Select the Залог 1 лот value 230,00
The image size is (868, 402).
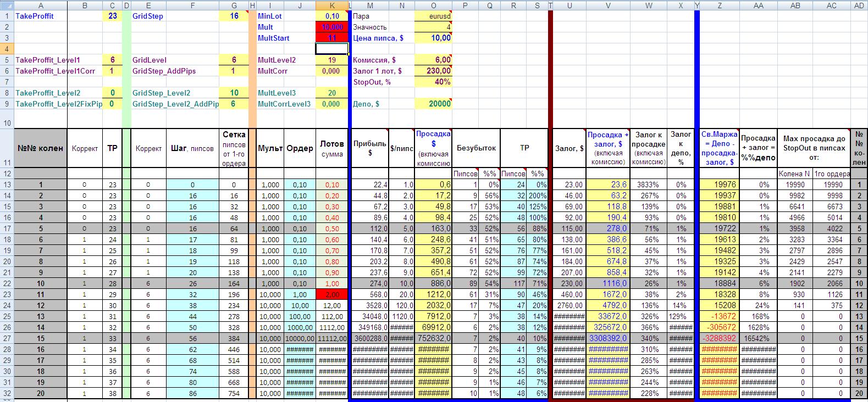click(x=433, y=71)
